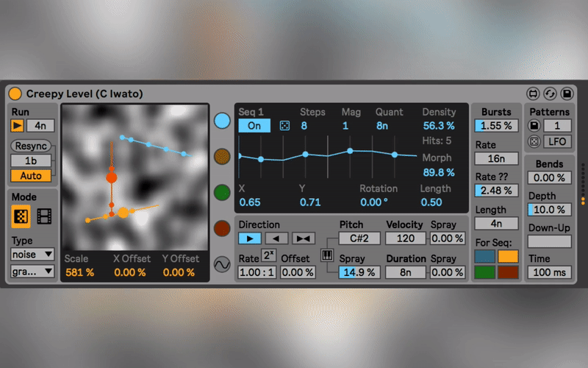Randomize Seq 1 with the dice icon

point(284,126)
